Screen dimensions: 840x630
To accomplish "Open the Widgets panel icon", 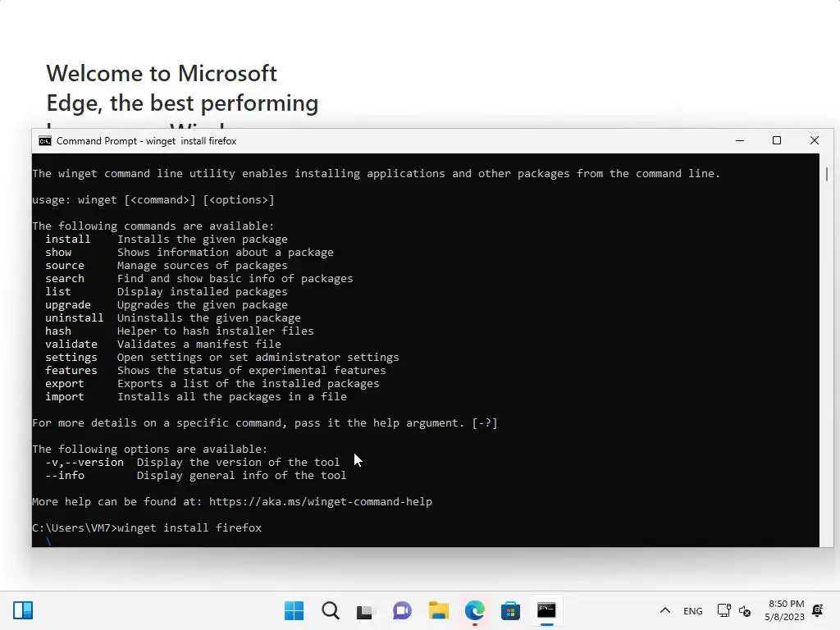I will tap(23, 610).
